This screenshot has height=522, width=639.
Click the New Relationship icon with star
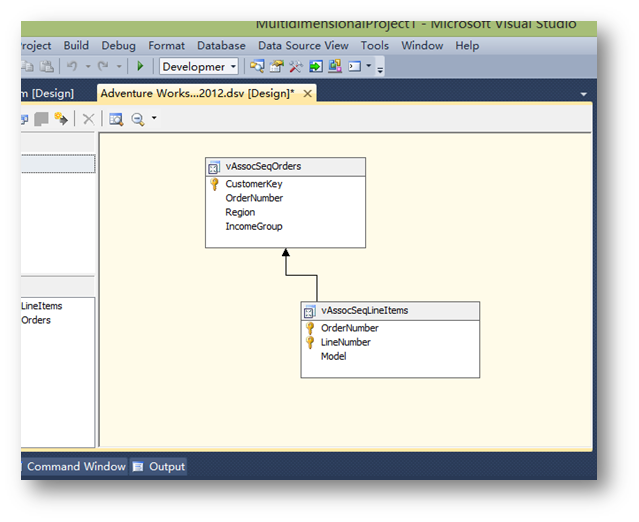[x=61, y=119]
